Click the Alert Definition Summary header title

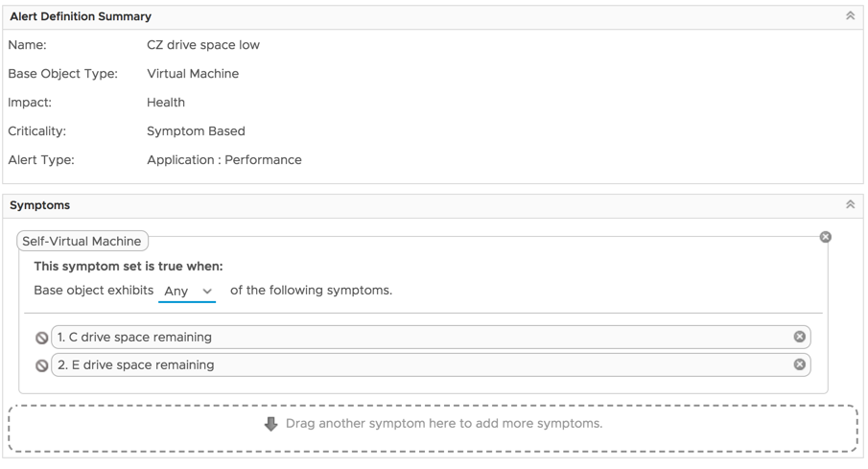pyautogui.click(x=81, y=16)
